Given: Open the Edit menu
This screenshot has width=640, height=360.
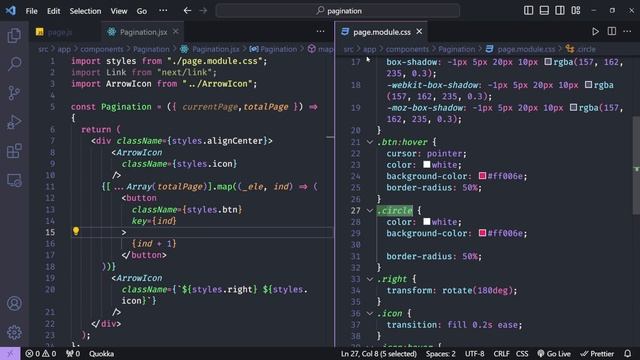Looking at the screenshot, I should pyautogui.click(x=53, y=11).
